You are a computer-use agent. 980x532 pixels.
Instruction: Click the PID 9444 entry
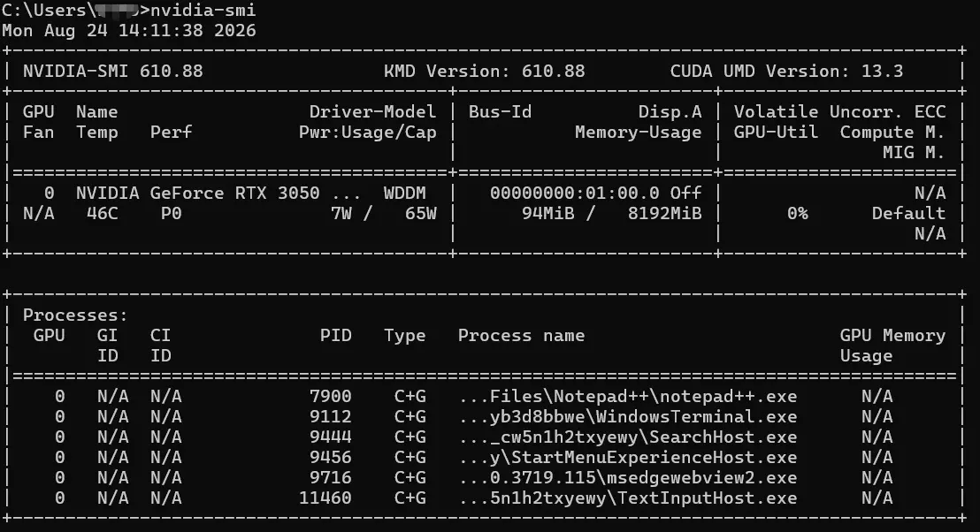pyautogui.click(x=331, y=437)
